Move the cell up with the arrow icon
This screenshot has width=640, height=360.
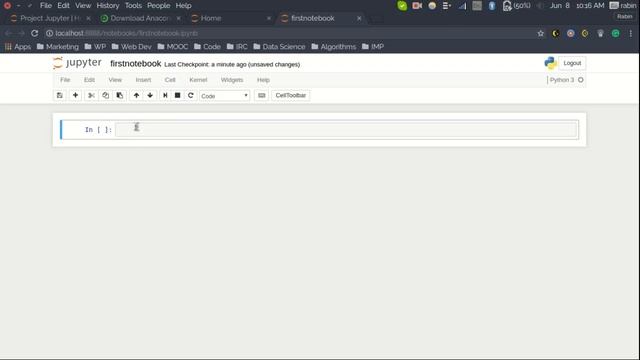tap(136, 96)
